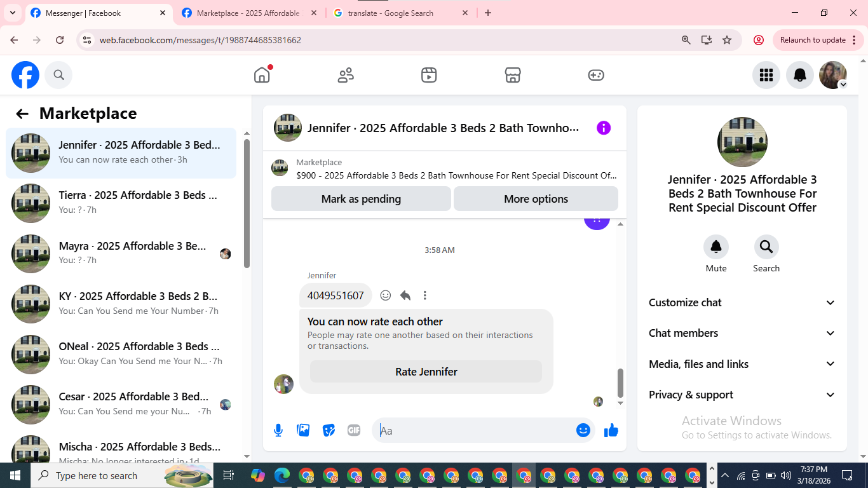Open the townhouse thumbnail in right panel
Screen dimensions: 868x488
[x=742, y=142]
